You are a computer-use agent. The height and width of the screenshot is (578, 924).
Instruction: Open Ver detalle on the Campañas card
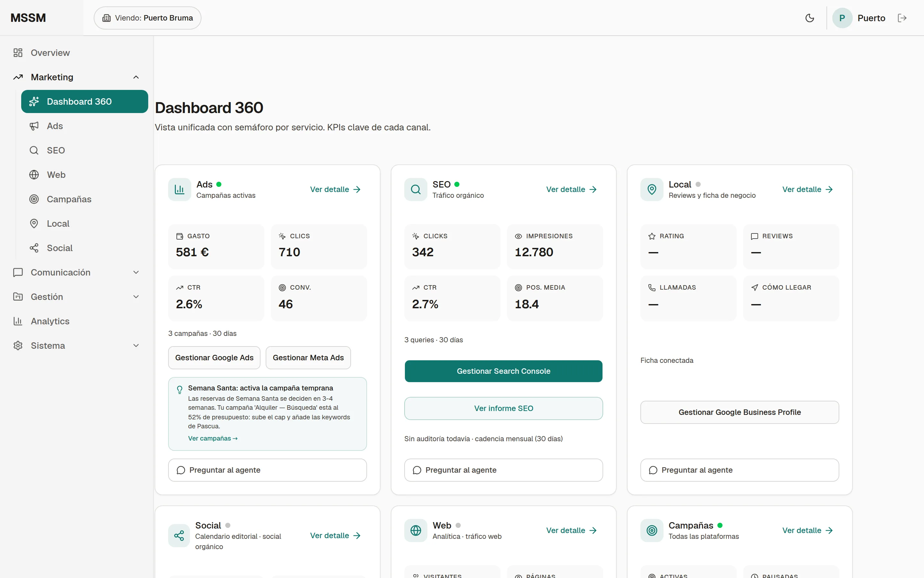click(x=808, y=530)
